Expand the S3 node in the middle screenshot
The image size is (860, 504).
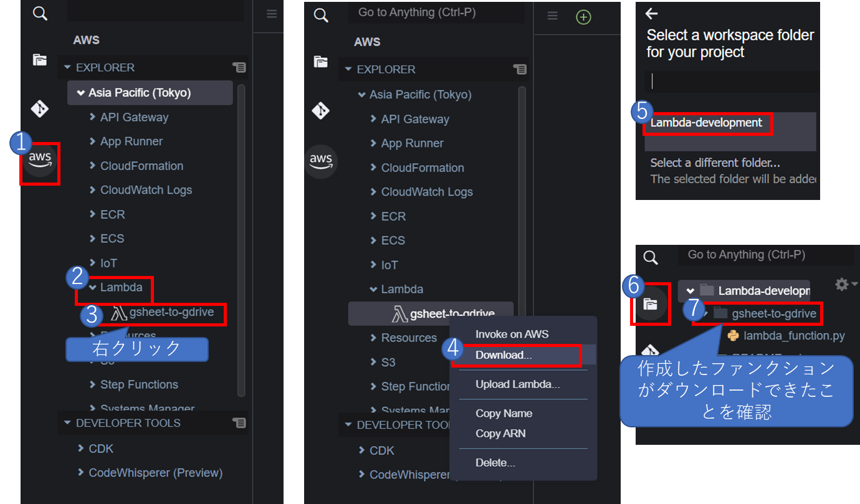pyautogui.click(x=373, y=362)
